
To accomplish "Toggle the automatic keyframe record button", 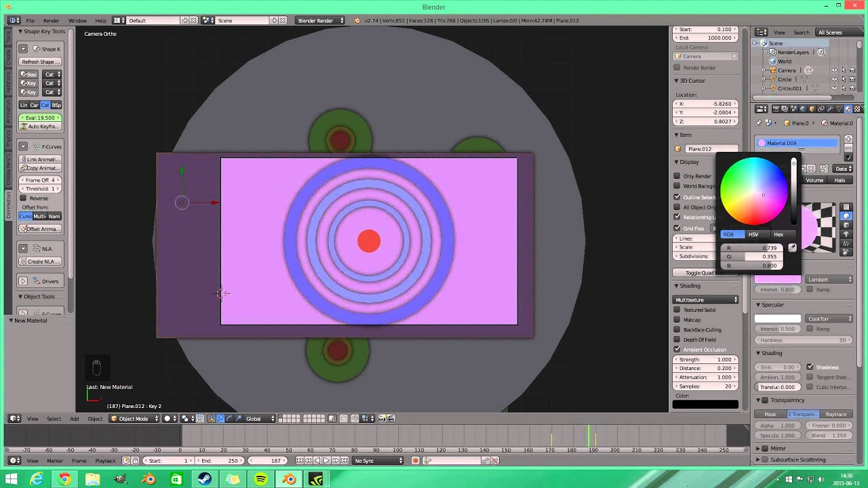I will [416, 461].
